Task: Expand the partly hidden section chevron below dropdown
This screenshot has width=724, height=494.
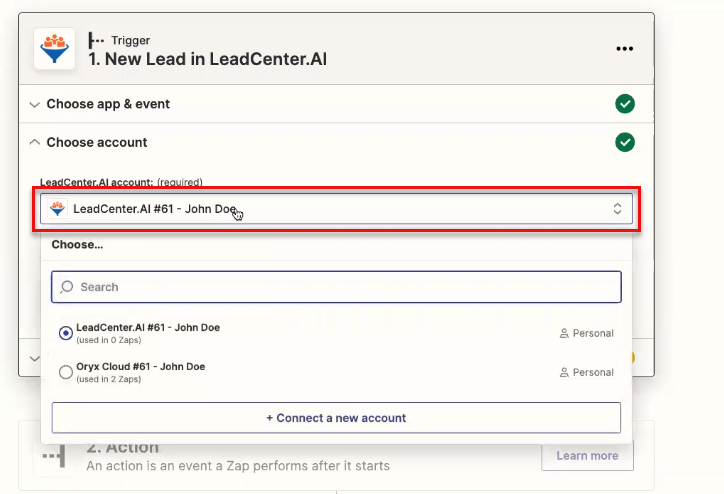Action: click(34, 358)
